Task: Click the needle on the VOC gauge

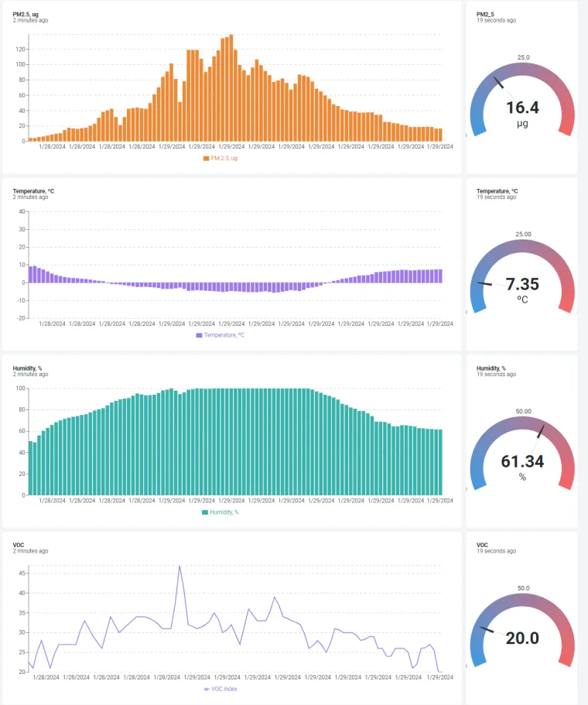Action: (x=487, y=629)
